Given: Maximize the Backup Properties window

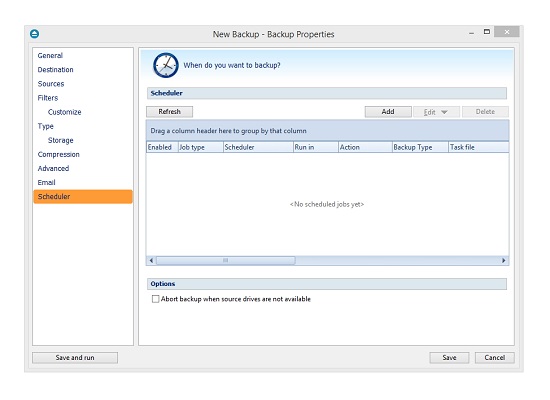Looking at the screenshot, I should coord(487,32).
